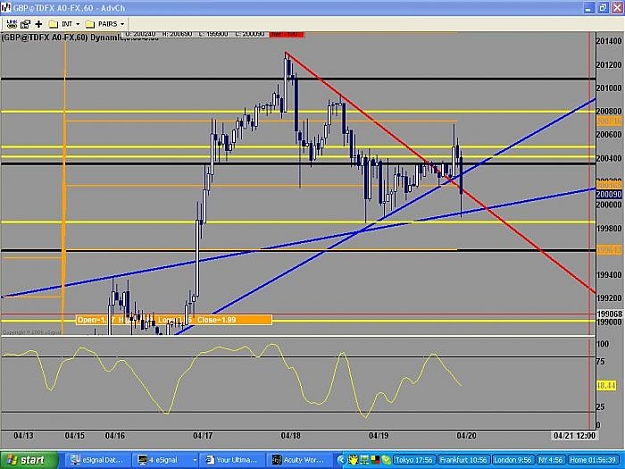Click the 199800 price axis label
The height and width of the screenshot is (469, 625).
click(609, 228)
